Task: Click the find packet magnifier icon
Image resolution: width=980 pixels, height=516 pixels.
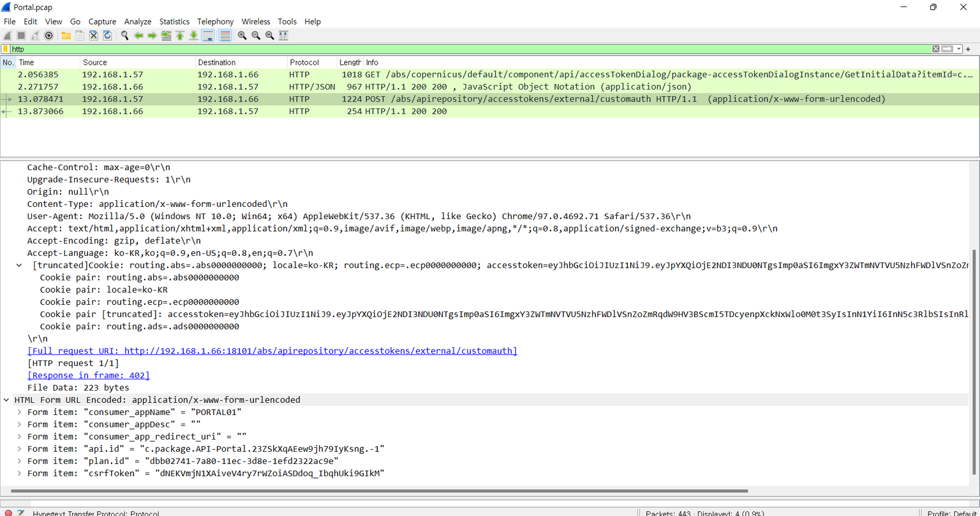Action: 124,36
